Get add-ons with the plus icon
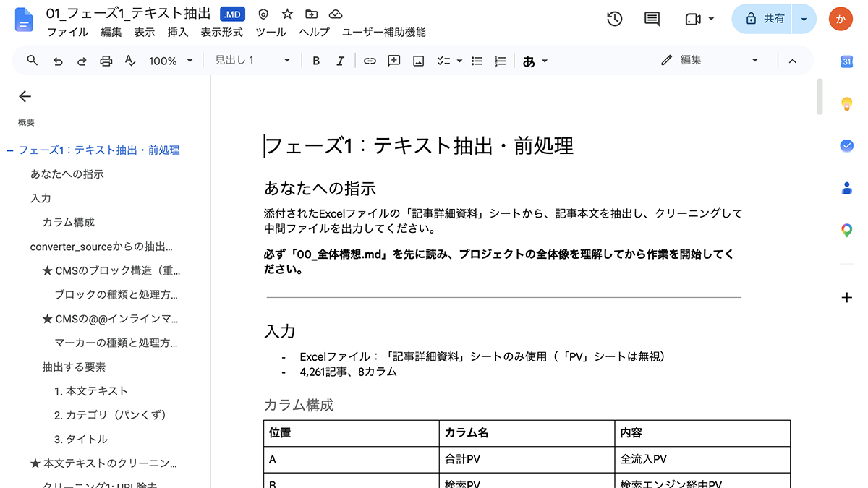 pyautogui.click(x=847, y=298)
